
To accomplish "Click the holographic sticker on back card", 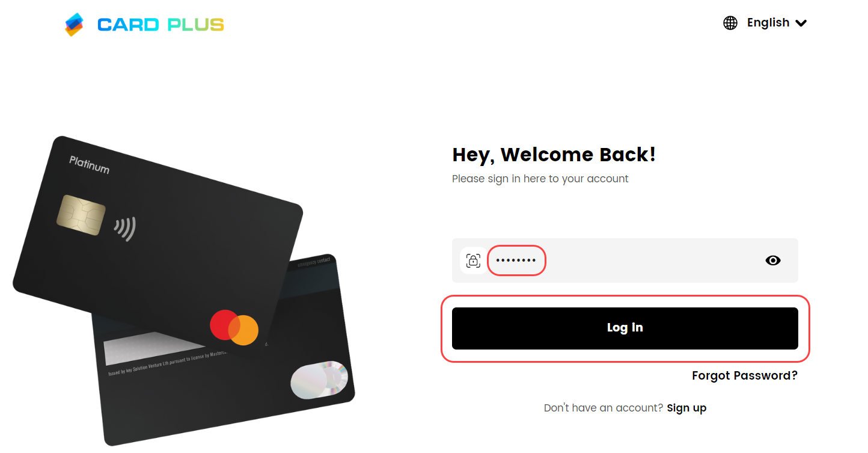I will 319,380.
